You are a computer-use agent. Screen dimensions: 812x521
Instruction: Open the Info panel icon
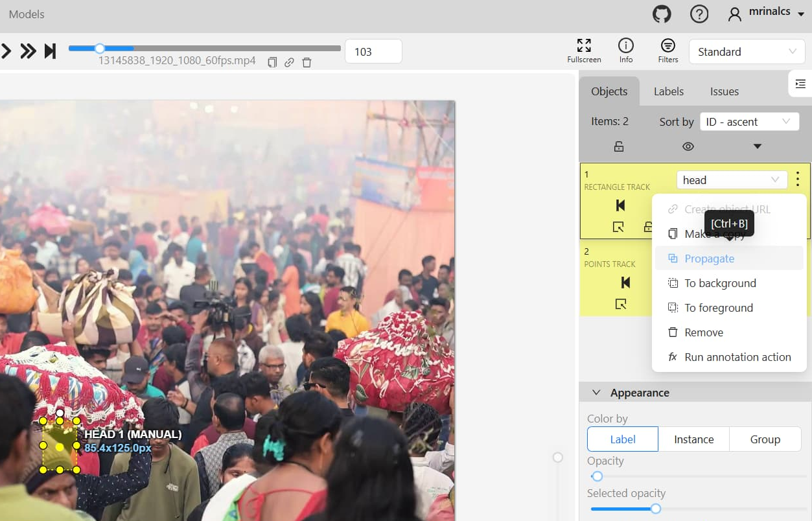(626, 51)
